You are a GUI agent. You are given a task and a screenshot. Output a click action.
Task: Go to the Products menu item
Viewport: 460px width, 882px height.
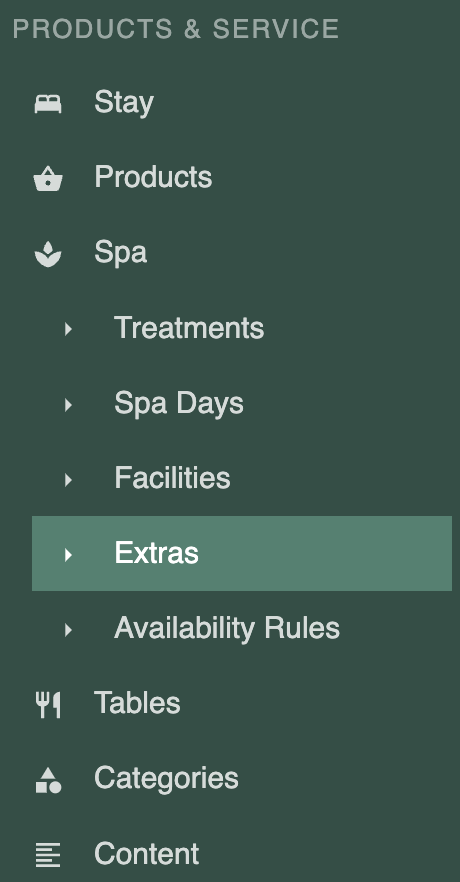click(153, 177)
